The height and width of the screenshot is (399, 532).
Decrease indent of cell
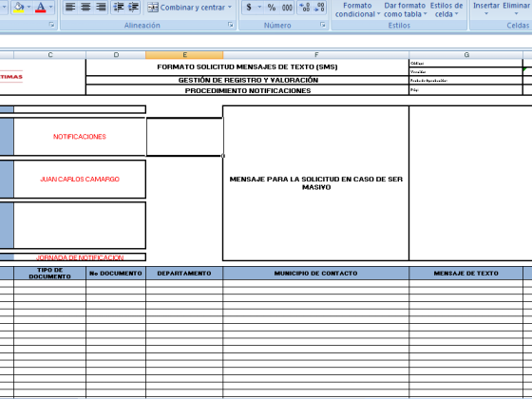click(x=119, y=7)
